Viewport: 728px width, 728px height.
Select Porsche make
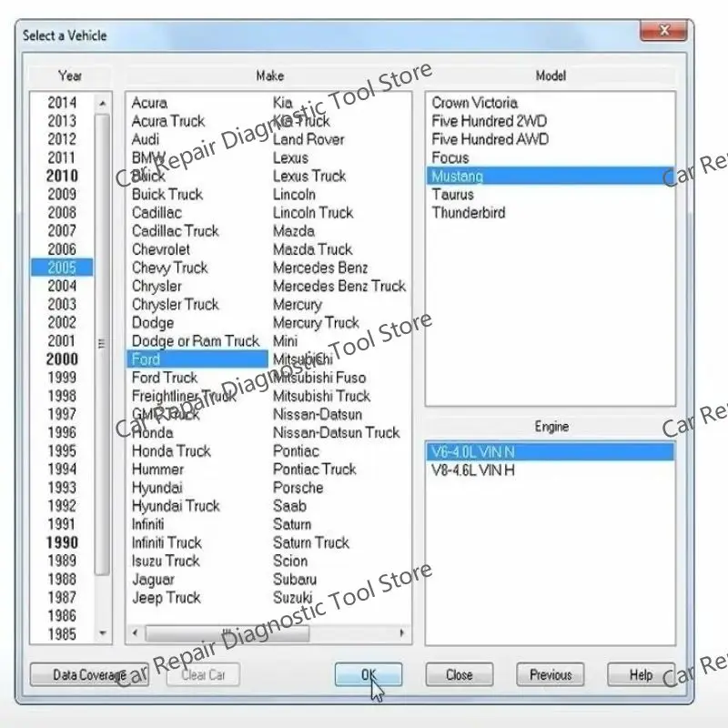298,488
